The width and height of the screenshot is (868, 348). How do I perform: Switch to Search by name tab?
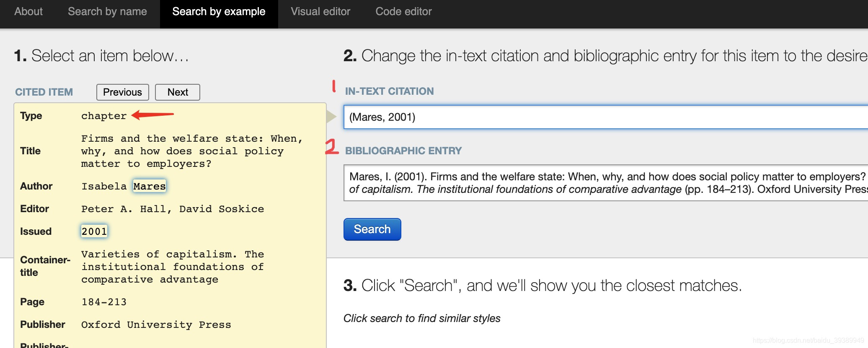pyautogui.click(x=107, y=12)
